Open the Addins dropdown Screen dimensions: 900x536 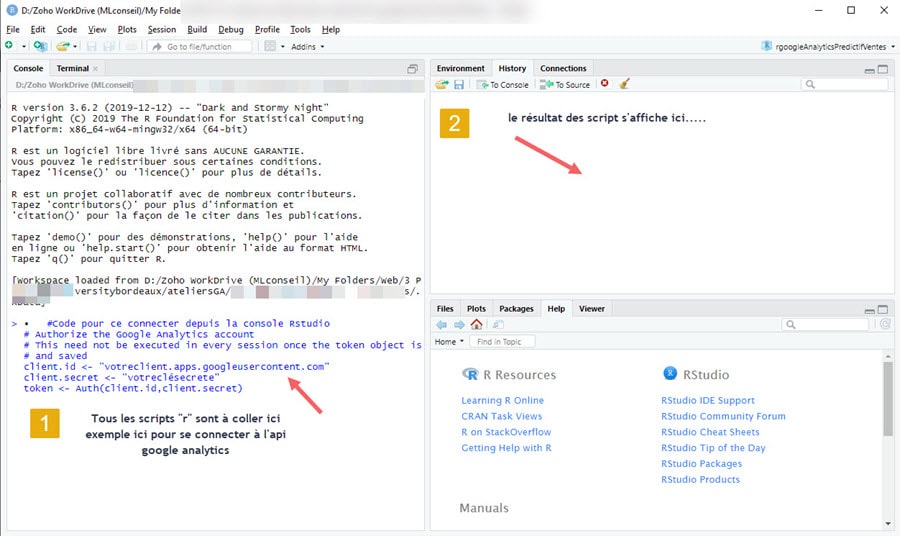tap(308, 46)
